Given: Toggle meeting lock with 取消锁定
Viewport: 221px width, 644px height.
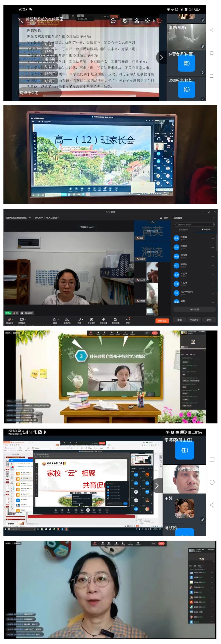Looking at the screenshot, I should tap(27, 313).
